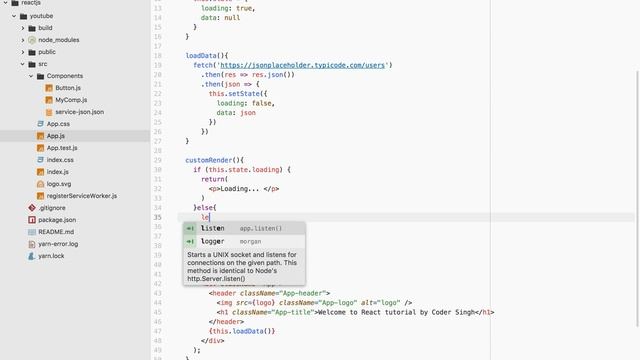Open yarn.lock in the tree
Image resolution: width=640 pixels, height=360 pixels.
click(51, 256)
